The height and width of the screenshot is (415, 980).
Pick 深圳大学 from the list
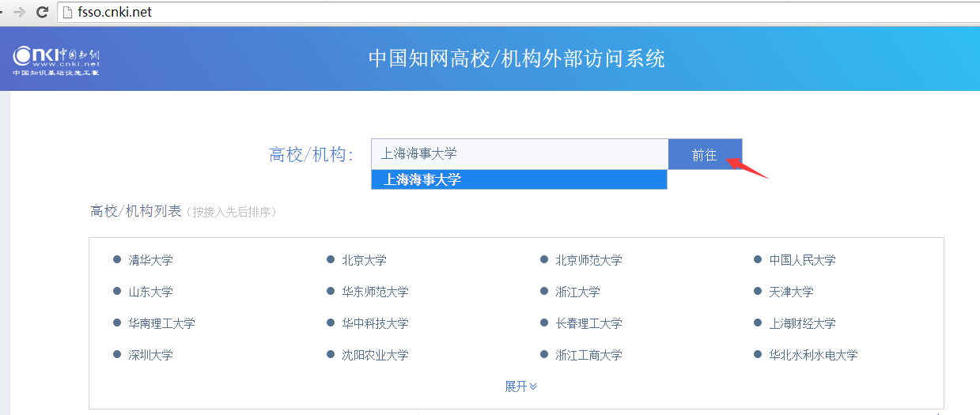point(150,355)
